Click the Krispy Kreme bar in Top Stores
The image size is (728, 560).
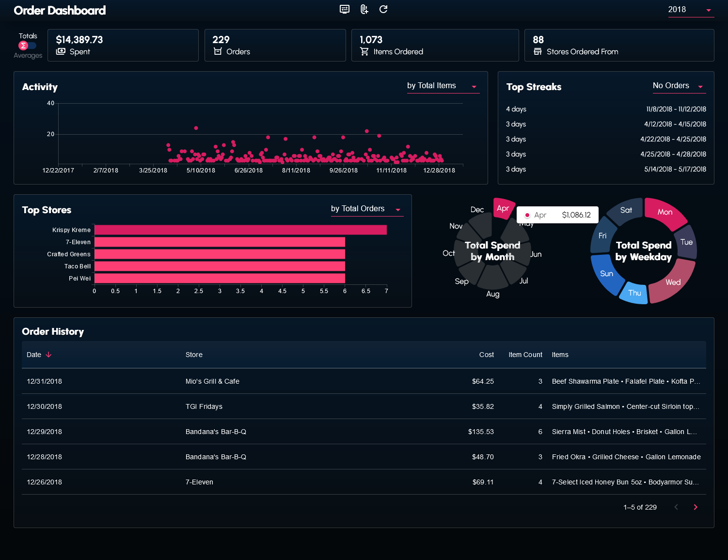point(240,230)
